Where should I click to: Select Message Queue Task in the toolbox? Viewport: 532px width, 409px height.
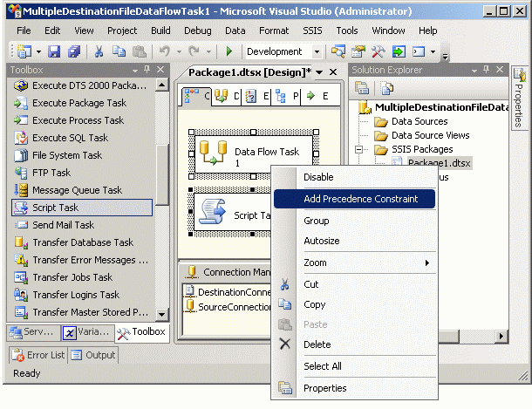[81, 190]
